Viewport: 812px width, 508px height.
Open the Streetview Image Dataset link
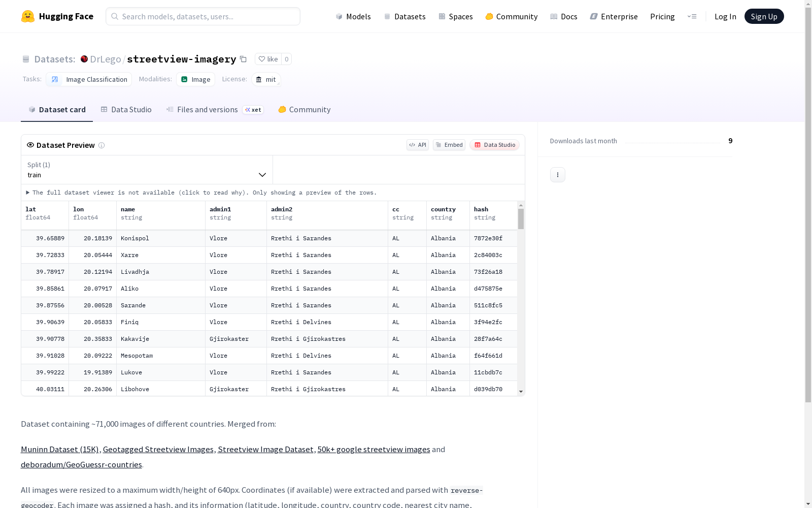click(265, 449)
